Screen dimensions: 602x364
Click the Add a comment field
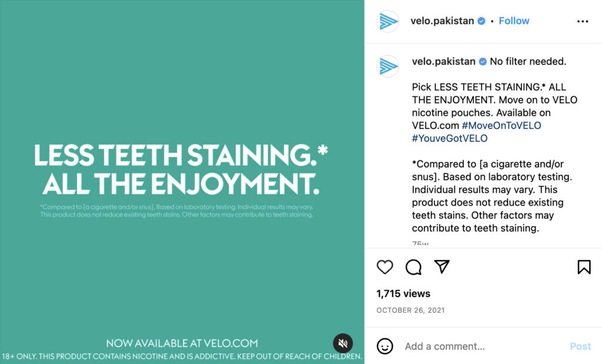(484, 346)
